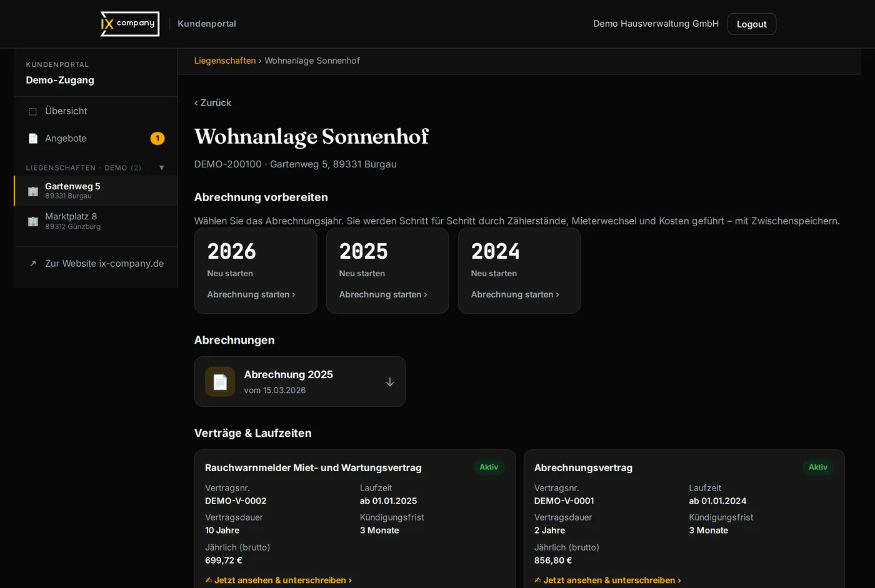
Task: Click address line DEMO-200100 Gartenweg 5
Action: pos(295,164)
